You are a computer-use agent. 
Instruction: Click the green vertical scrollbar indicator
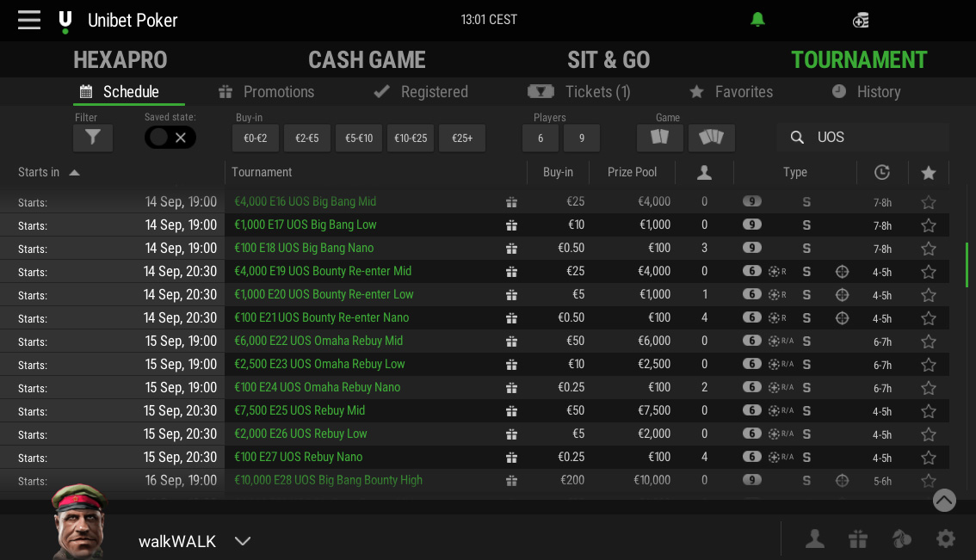pos(967,264)
